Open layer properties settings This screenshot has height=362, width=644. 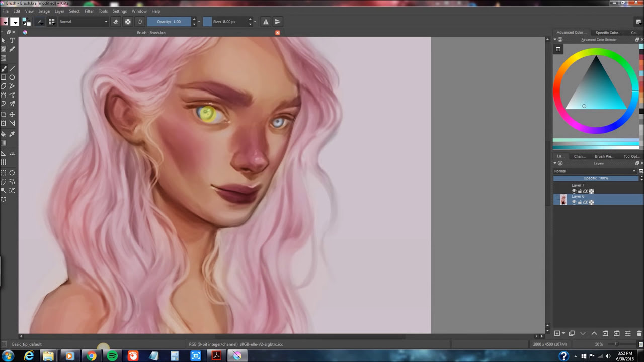(x=628, y=333)
